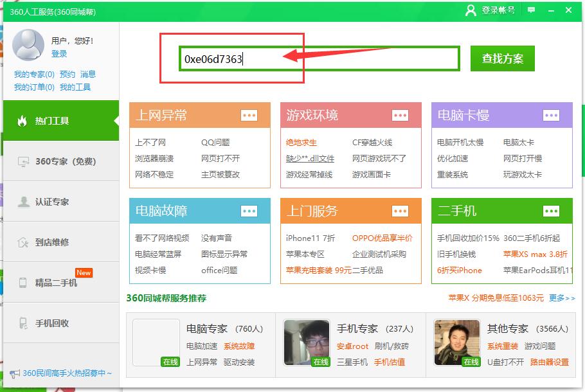Click the blank 电脑专家 thumbnail
The height and width of the screenshot is (392, 585).
(x=156, y=343)
